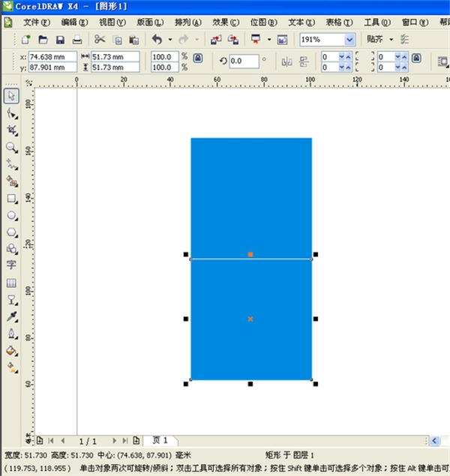Select the Interactive Fill tool

tap(12, 367)
